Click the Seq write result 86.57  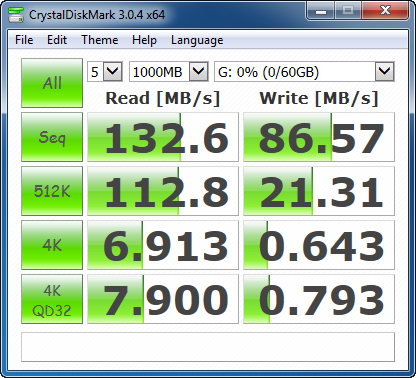tap(319, 137)
